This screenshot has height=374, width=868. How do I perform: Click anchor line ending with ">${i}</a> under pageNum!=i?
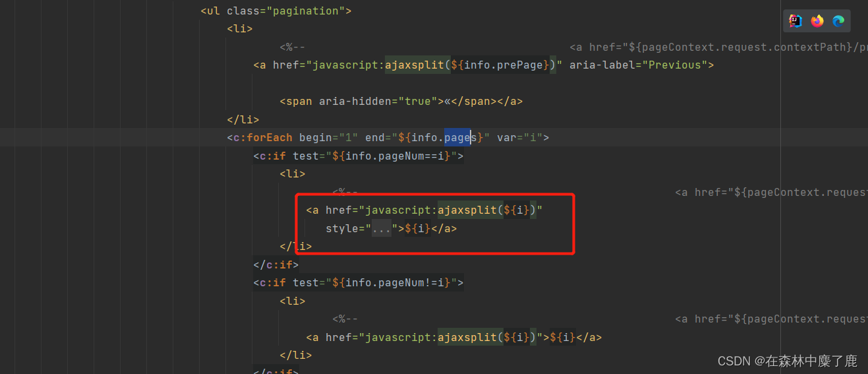coord(454,337)
